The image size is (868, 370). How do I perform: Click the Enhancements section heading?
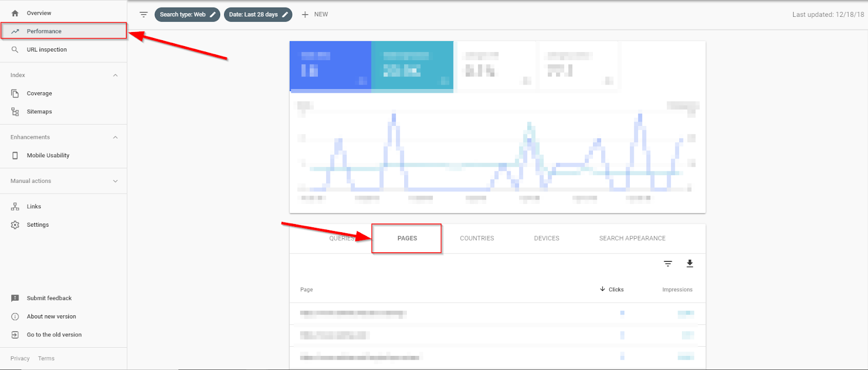[30, 137]
